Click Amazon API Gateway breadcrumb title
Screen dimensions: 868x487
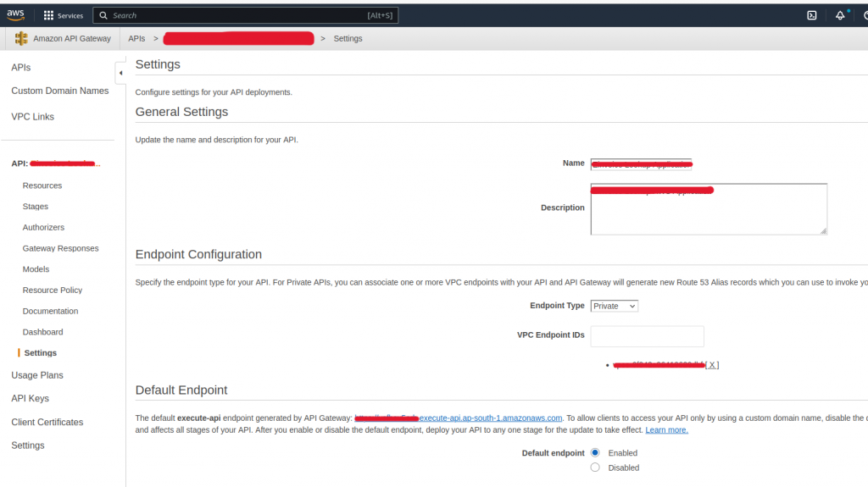coord(72,38)
